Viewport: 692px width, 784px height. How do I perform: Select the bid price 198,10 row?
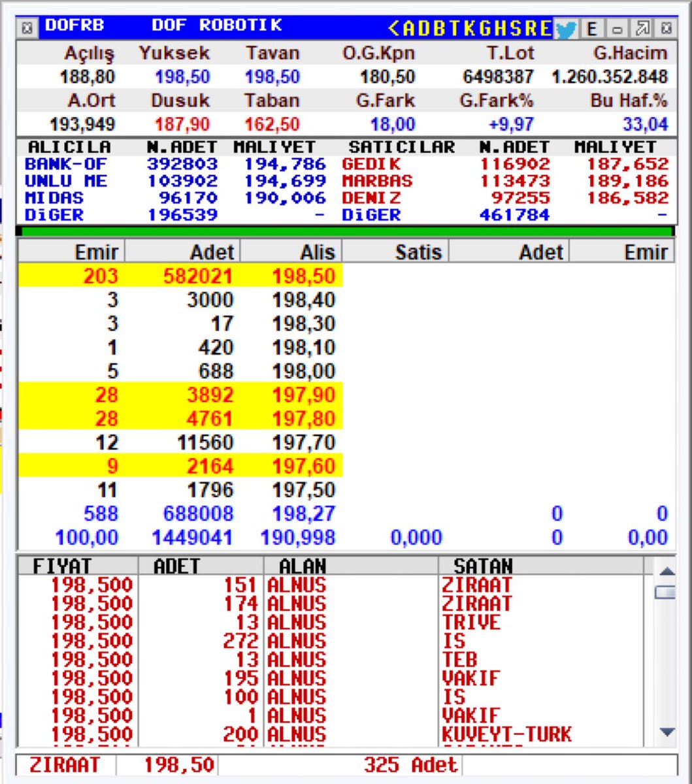(180, 347)
